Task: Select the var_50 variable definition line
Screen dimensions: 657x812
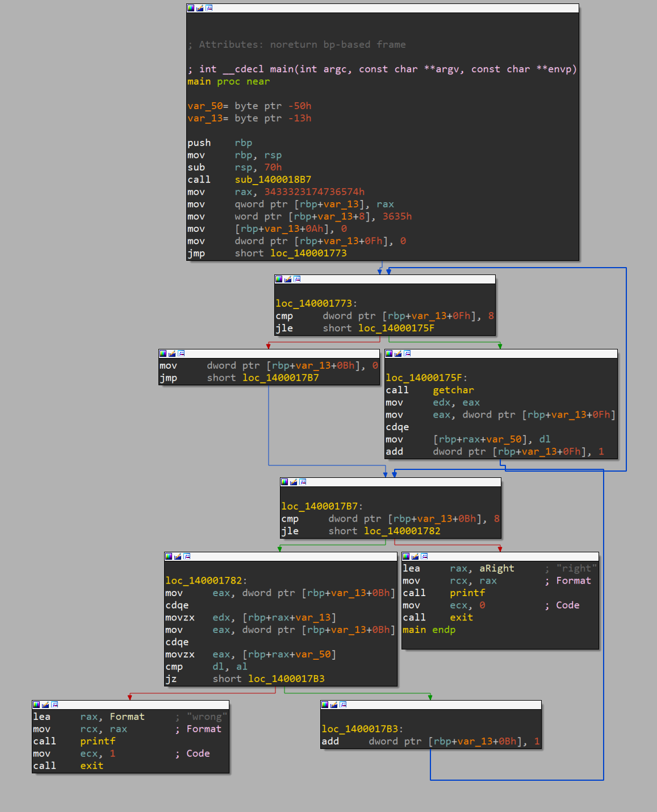Action: pos(249,106)
